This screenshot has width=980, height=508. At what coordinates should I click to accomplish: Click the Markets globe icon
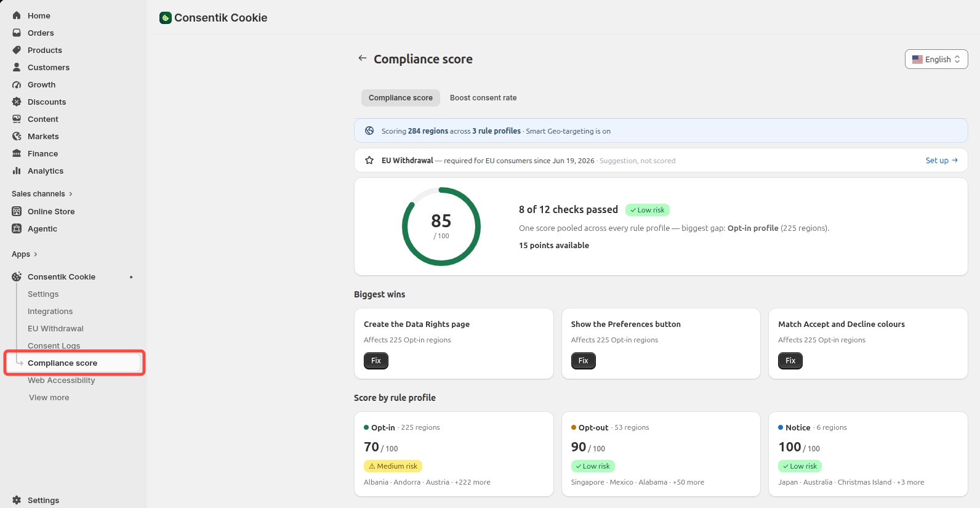point(17,136)
